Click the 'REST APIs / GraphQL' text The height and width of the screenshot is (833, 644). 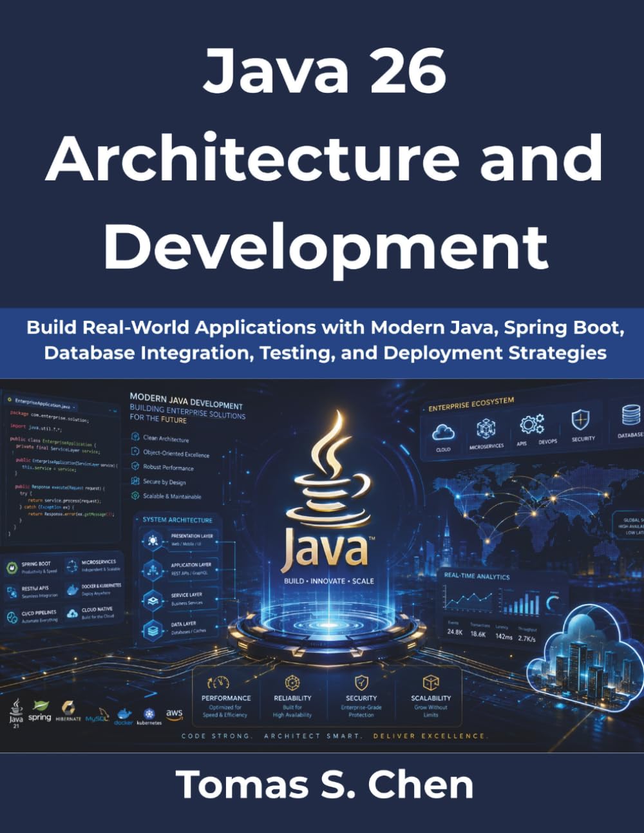point(190,573)
